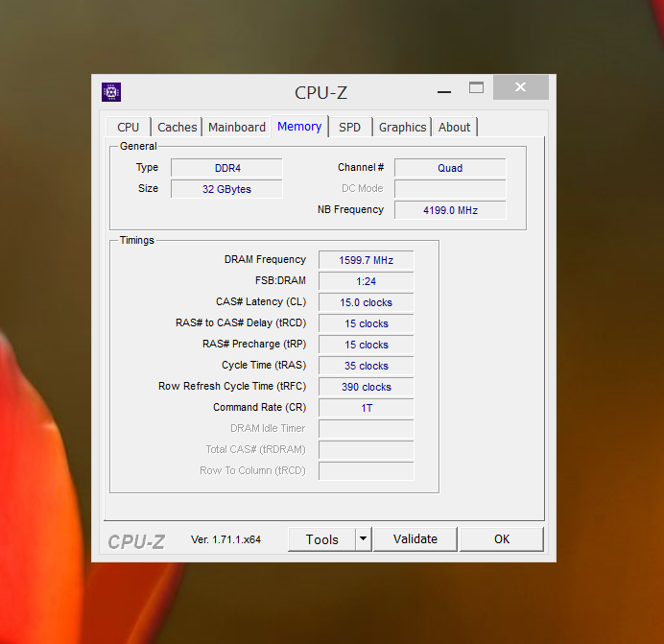Image resolution: width=664 pixels, height=644 pixels.
Task: Switch to the CPU tab
Action: coord(128,127)
